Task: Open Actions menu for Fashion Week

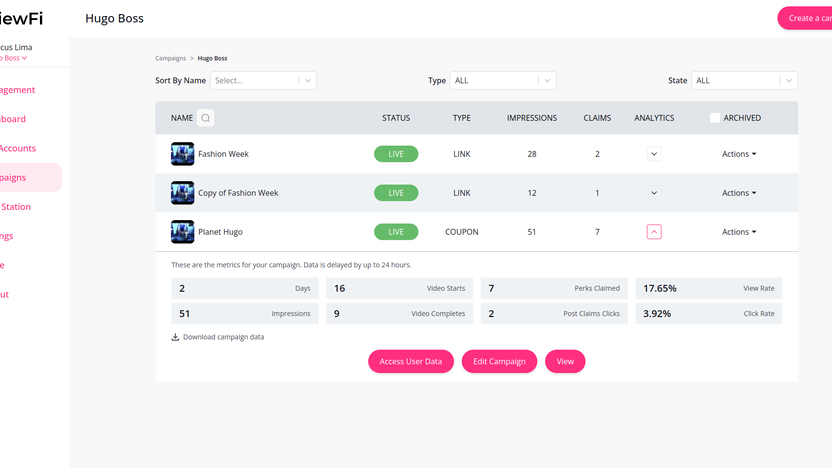Action: [739, 154]
